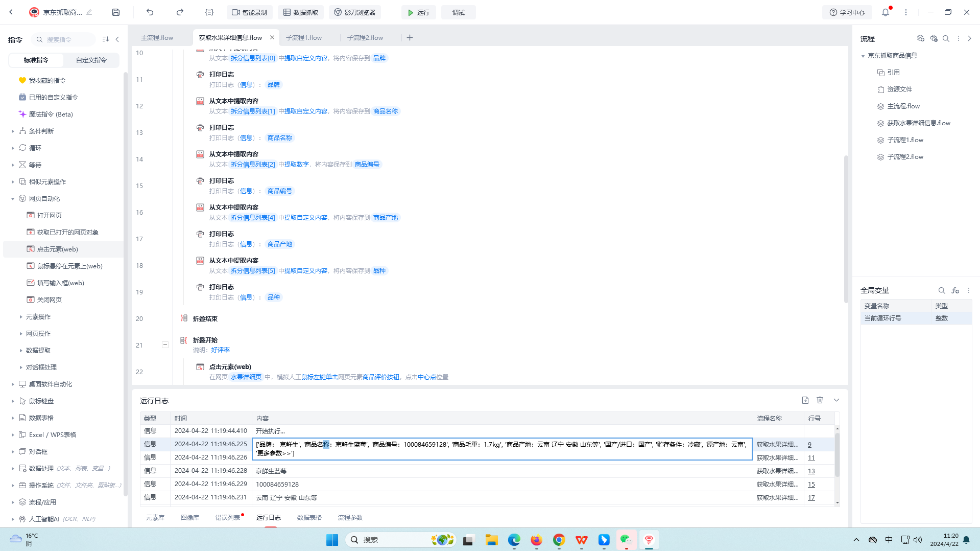Screen dimensions: 980x551
Task: Open the 错误列表 bottom tab
Action: pyautogui.click(x=227, y=517)
